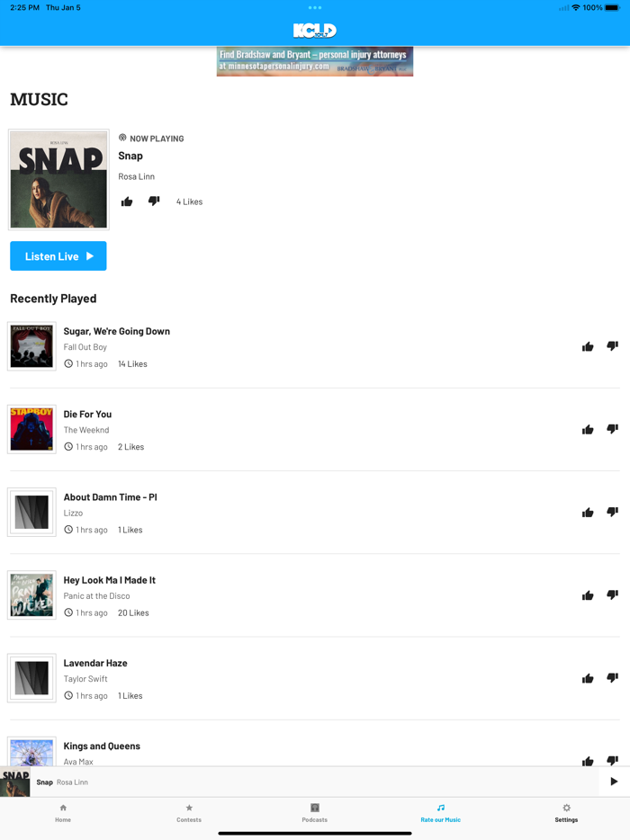
Task: Open the Die For You Starboy artwork
Action: [x=31, y=429]
